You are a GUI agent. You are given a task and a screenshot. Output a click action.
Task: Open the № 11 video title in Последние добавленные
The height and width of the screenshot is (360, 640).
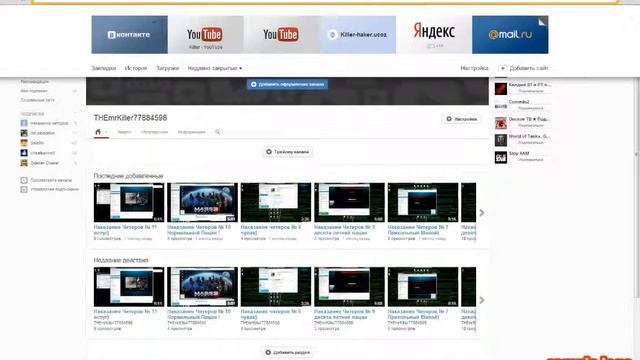point(125,229)
